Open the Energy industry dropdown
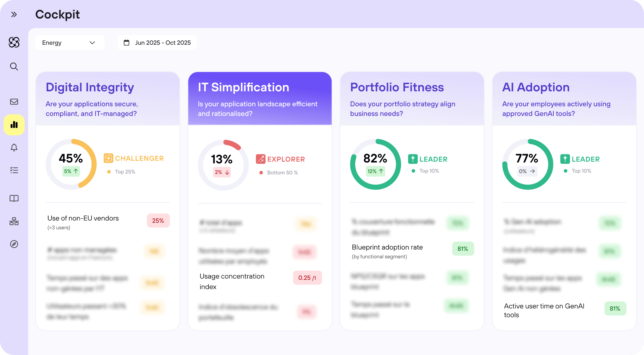The width and height of the screenshot is (644, 355). (69, 43)
